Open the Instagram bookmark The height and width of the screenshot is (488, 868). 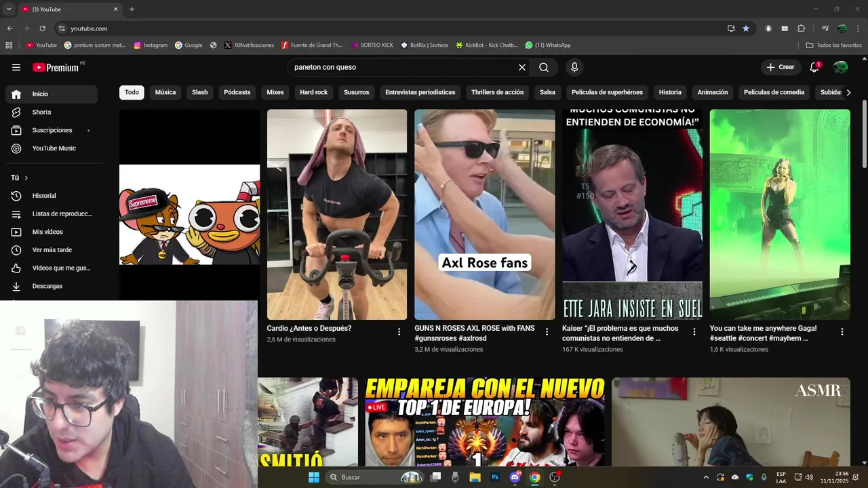click(151, 45)
